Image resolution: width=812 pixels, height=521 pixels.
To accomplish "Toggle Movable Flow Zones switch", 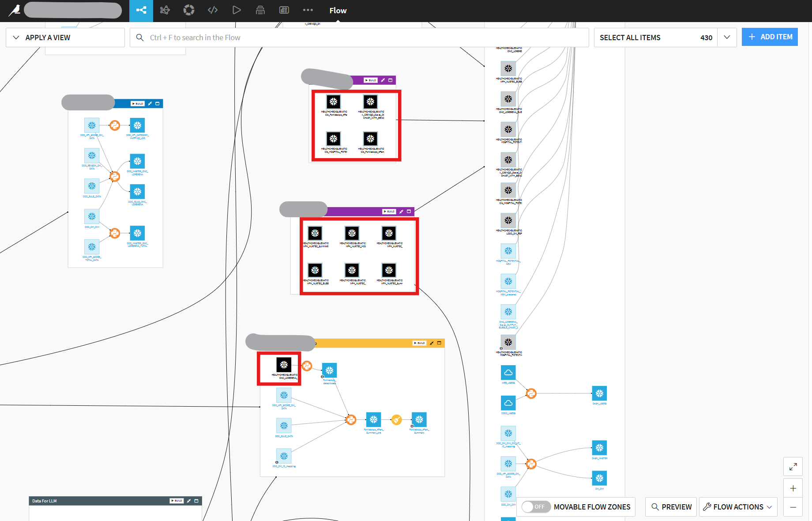I will click(535, 507).
